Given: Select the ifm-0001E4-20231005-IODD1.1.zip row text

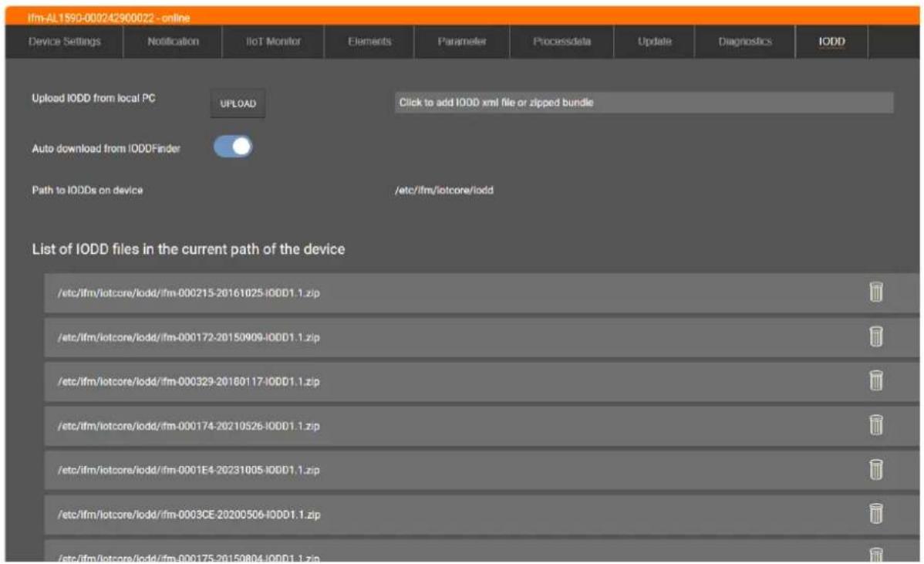Looking at the screenshot, I should coord(188,470).
